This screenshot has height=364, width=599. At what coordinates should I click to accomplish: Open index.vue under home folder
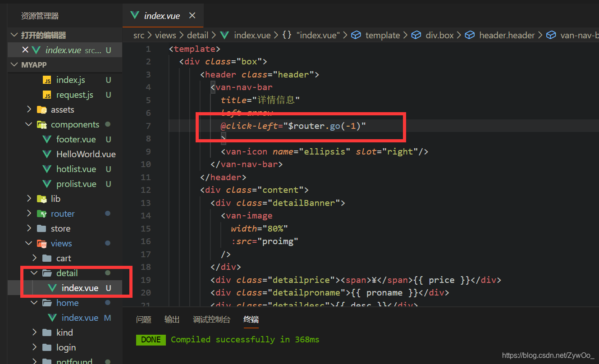pyautogui.click(x=80, y=318)
